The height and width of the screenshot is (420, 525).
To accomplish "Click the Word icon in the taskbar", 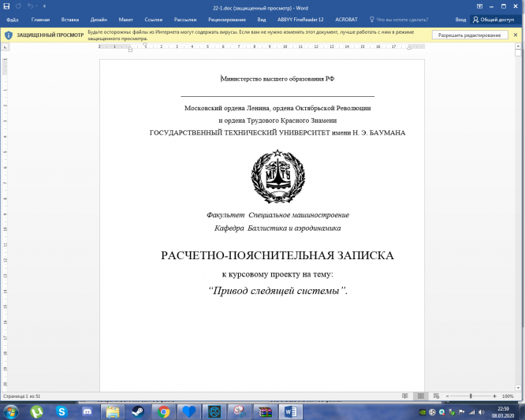I will click(290, 412).
